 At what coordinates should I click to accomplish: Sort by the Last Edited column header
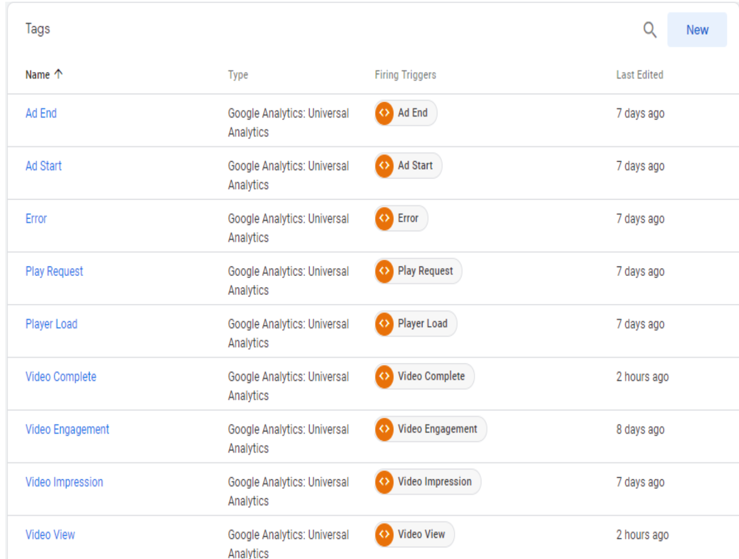640,74
